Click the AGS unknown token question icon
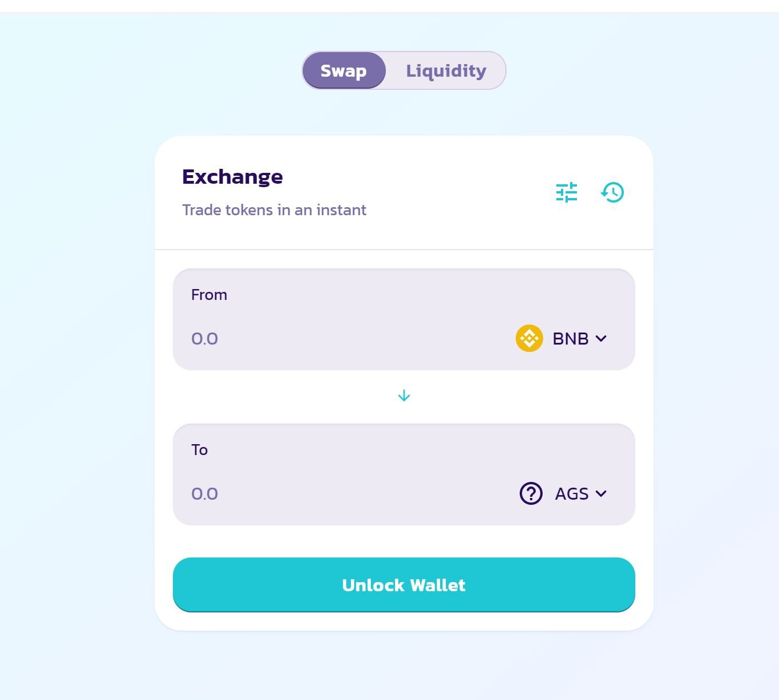The height and width of the screenshot is (700, 779). 531,493
